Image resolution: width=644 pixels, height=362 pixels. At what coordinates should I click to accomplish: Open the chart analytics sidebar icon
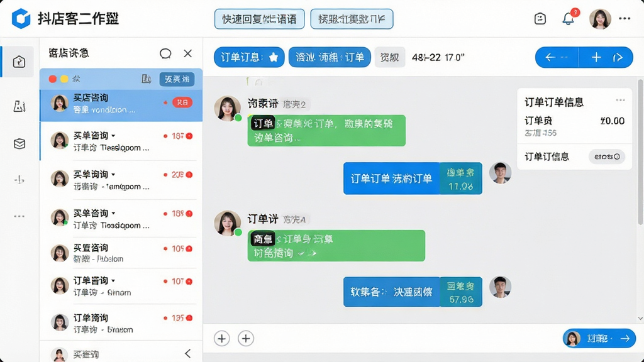[x=19, y=106]
